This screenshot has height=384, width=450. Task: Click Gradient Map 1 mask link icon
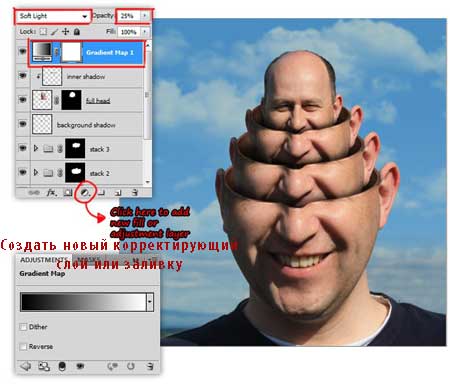click(57, 52)
